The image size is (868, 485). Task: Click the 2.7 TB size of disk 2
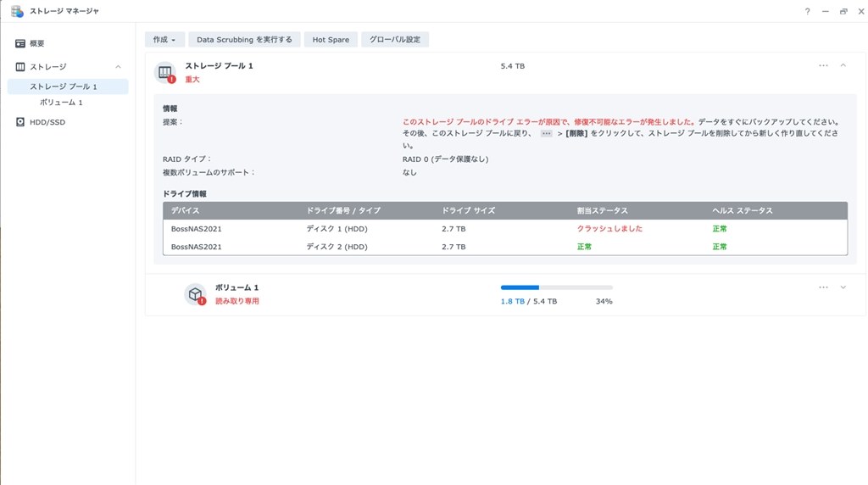pyautogui.click(x=453, y=247)
